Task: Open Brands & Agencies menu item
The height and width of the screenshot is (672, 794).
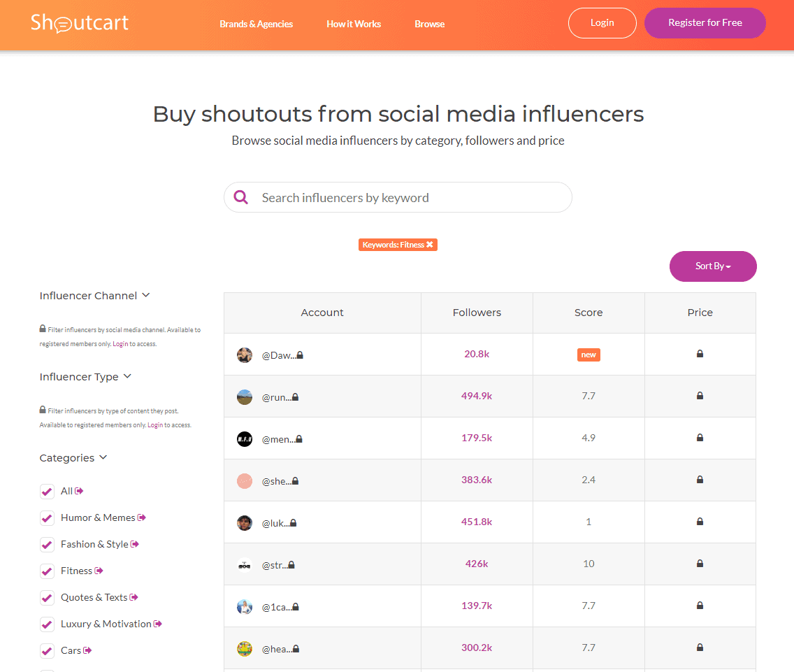Action: click(x=257, y=24)
